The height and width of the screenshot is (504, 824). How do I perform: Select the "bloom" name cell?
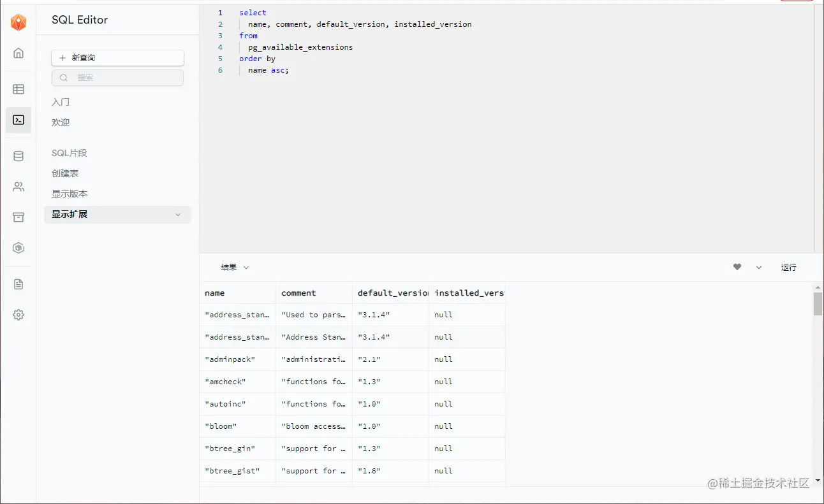(x=237, y=426)
